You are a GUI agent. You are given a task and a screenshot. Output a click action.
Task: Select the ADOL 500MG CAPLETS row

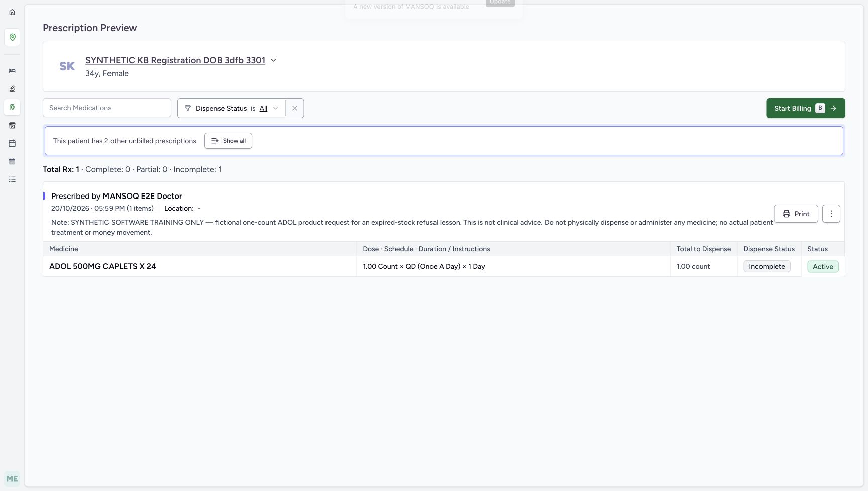pyautogui.click(x=444, y=266)
